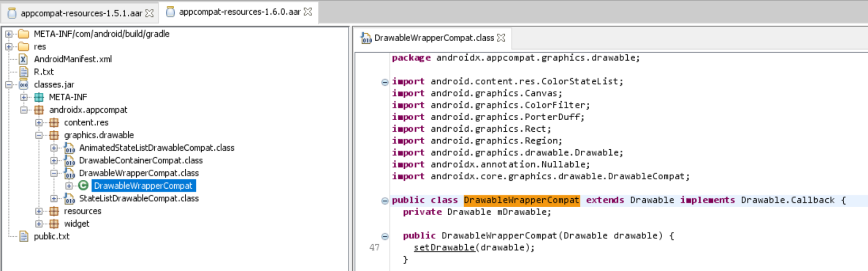Select R.txt in the tree
Screen dimensions: 868x271
tap(44, 72)
